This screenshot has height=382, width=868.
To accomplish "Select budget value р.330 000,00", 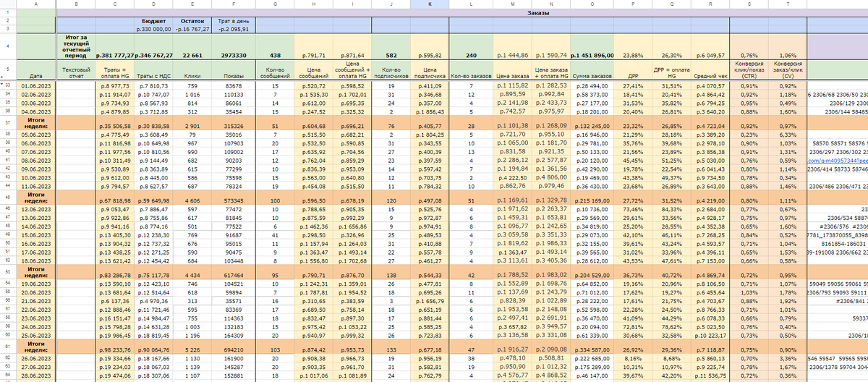I will point(153,30).
